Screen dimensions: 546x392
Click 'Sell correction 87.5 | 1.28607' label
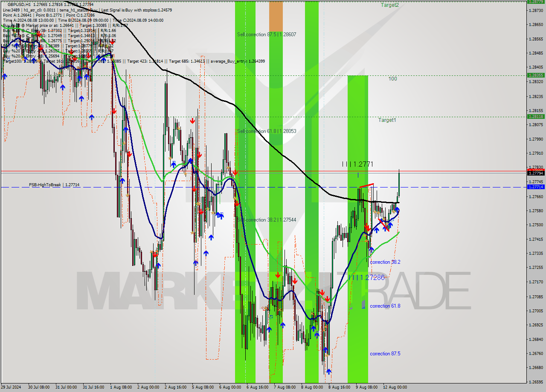pyautogui.click(x=267, y=35)
